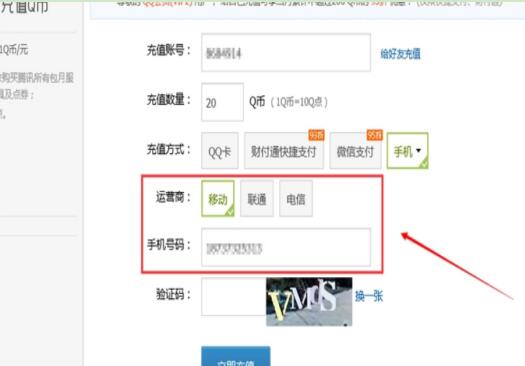Select the QQ卡 payment method
Screen dimensions: 525x366
pos(220,151)
